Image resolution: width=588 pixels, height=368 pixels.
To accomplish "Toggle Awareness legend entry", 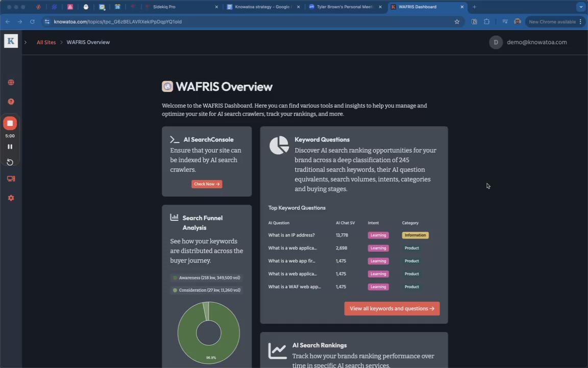I will [x=207, y=278].
